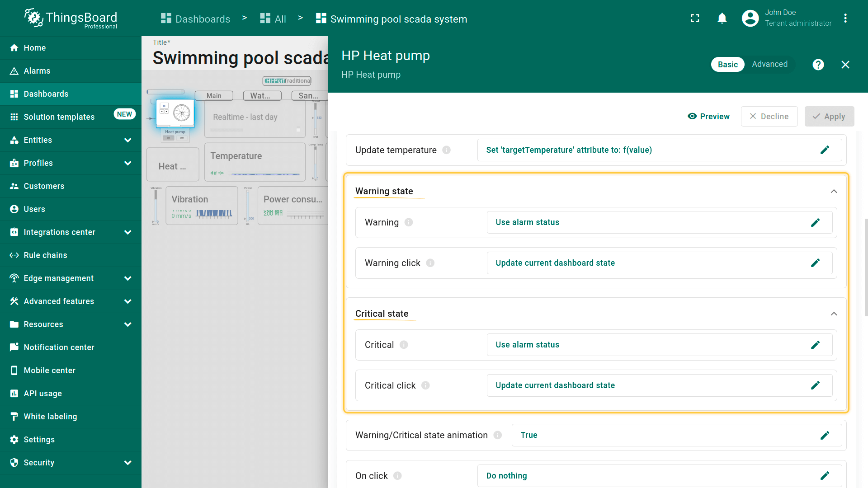
Task: Edit the Update temperature setting pencil icon
Action: 825,150
